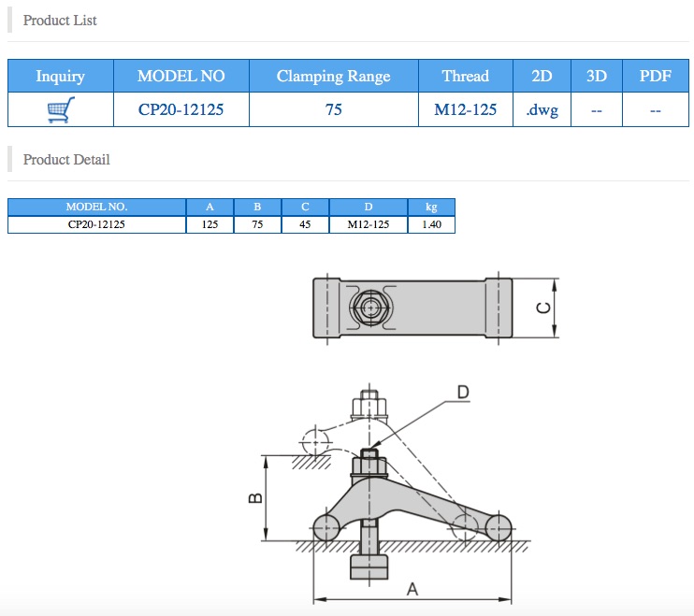Image resolution: width=694 pixels, height=616 pixels.
Task: Select the kg header in detail table
Action: tap(431, 207)
